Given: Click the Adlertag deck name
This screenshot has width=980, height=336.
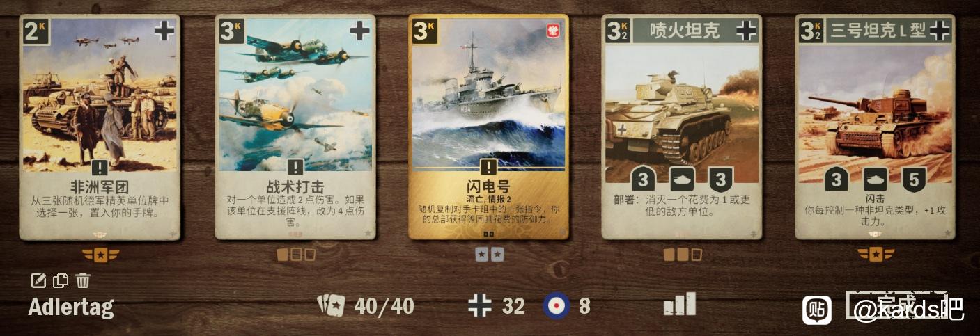Looking at the screenshot, I should click(71, 306).
